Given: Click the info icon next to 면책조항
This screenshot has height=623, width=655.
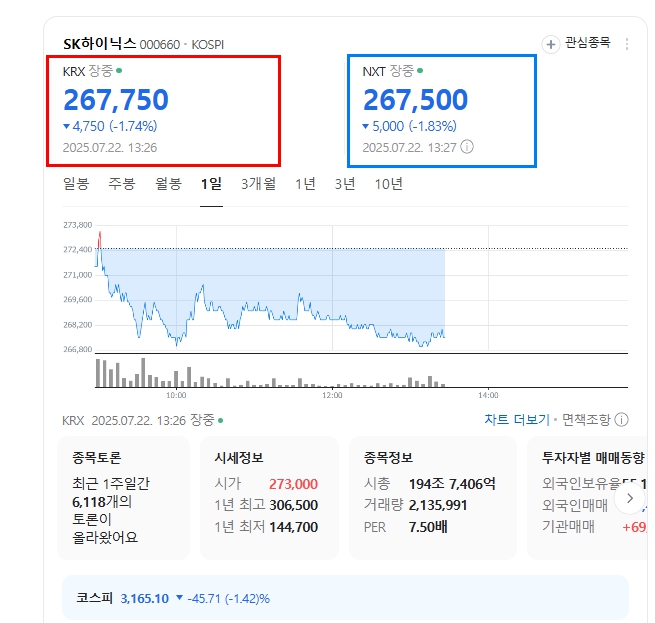Looking at the screenshot, I should point(621,420).
